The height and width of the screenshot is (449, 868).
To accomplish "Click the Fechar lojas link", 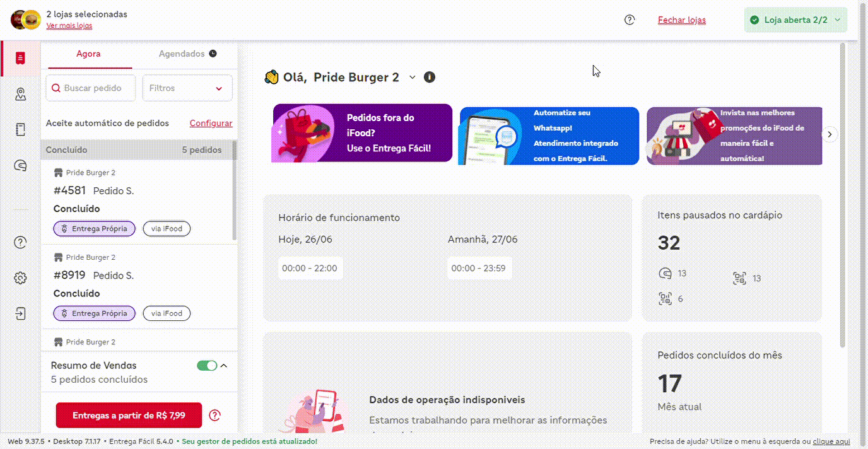I will [682, 20].
